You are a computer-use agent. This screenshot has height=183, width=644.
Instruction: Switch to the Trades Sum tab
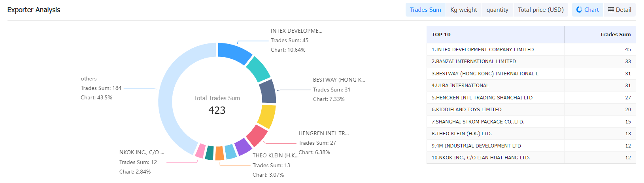point(425,10)
